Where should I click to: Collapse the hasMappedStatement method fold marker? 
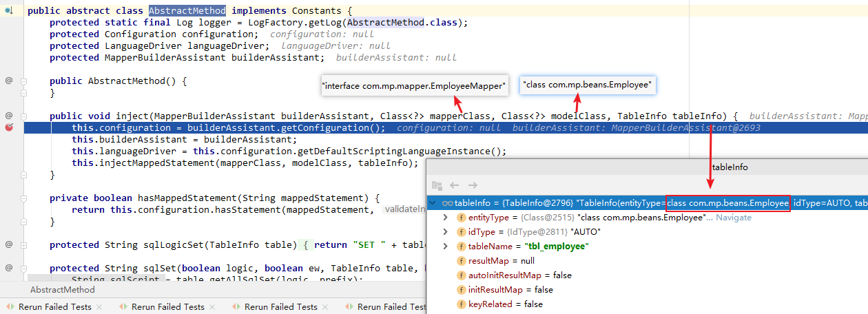click(x=23, y=198)
